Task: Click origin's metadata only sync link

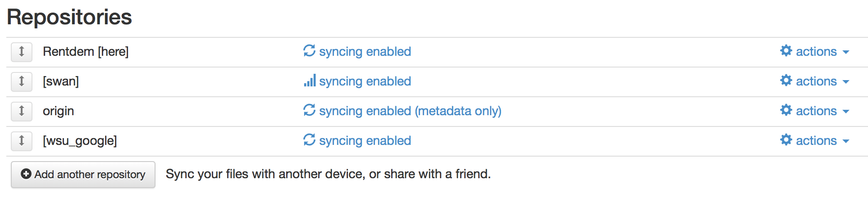Action: tap(410, 111)
